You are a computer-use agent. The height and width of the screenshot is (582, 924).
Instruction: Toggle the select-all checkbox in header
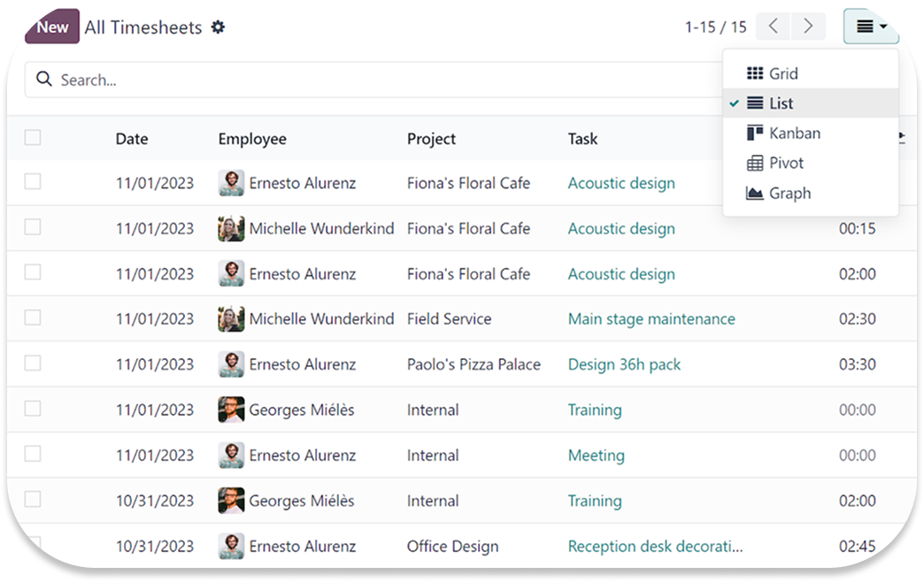pos(33,138)
